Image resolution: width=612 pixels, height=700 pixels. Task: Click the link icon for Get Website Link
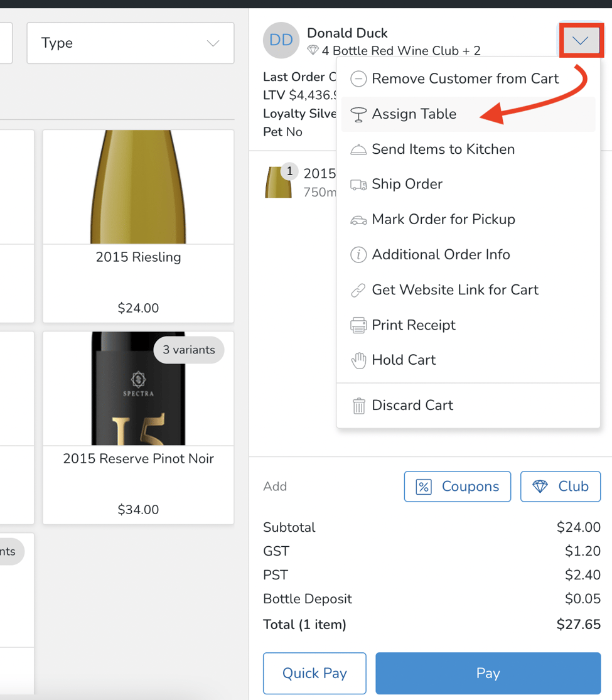pos(358,289)
